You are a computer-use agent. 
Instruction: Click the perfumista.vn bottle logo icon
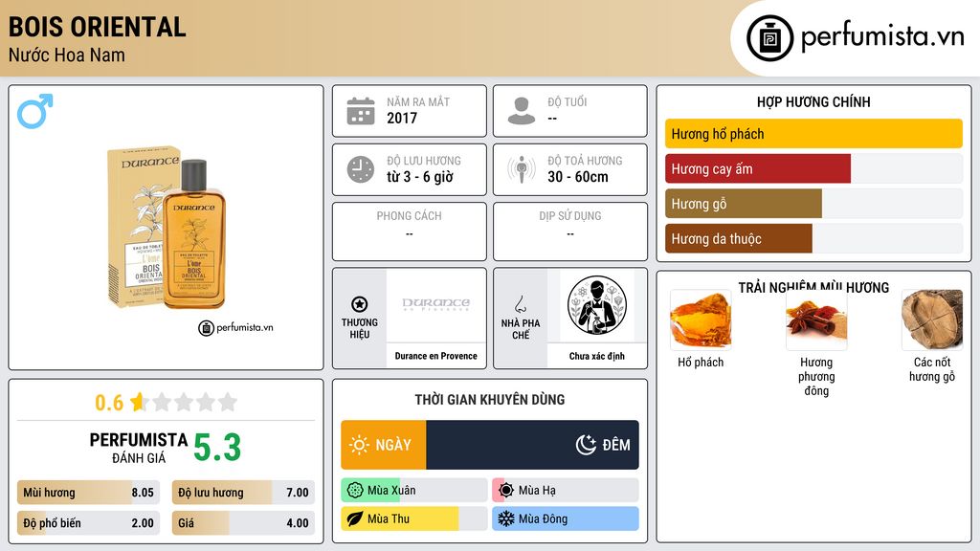[x=769, y=38]
